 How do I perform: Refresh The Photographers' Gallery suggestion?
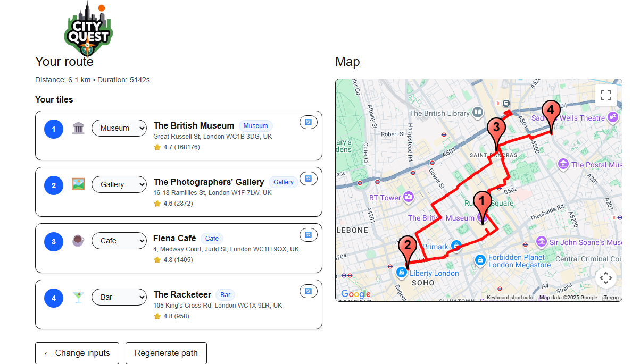[309, 179]
